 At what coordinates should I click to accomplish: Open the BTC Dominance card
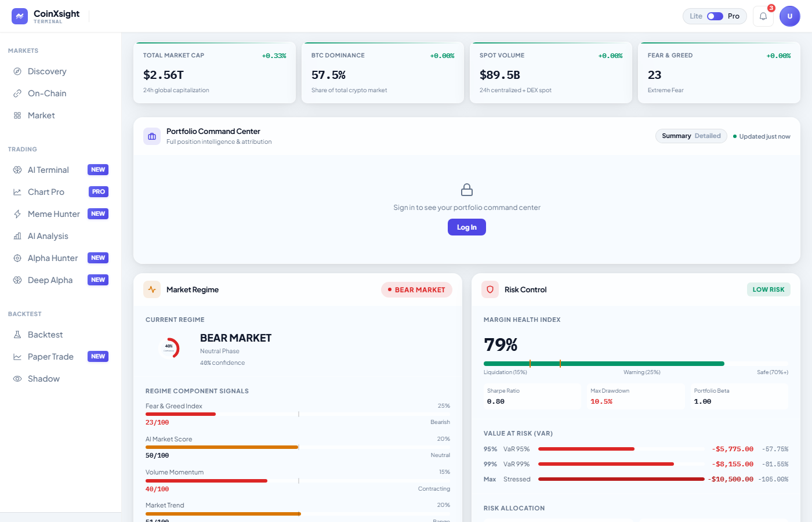(x=383, y=72)
